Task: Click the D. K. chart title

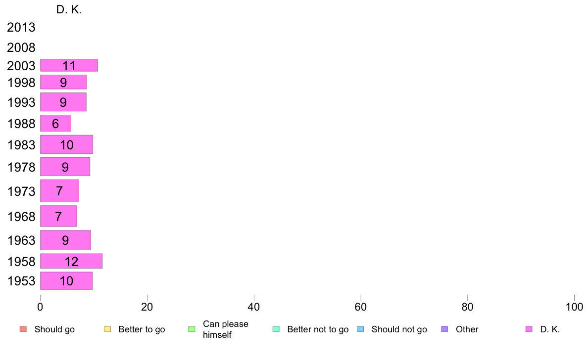Action: pyautogui.click(x=69, y=10)
